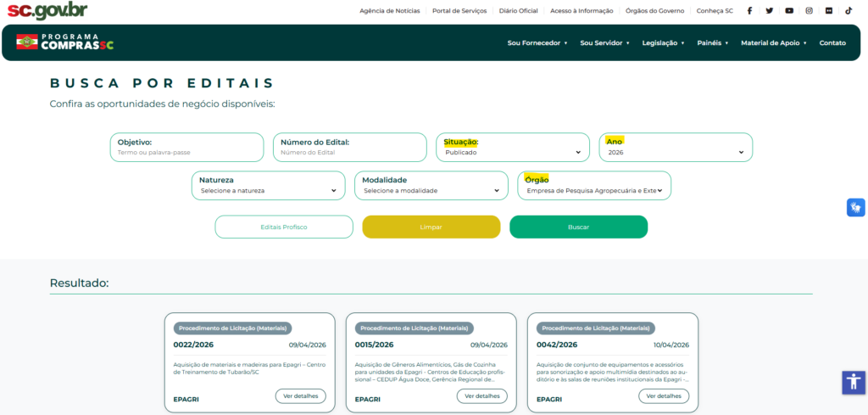Open the Ano year dropdown
Viewport: 868px width, 415px height.
pos(676,153)
